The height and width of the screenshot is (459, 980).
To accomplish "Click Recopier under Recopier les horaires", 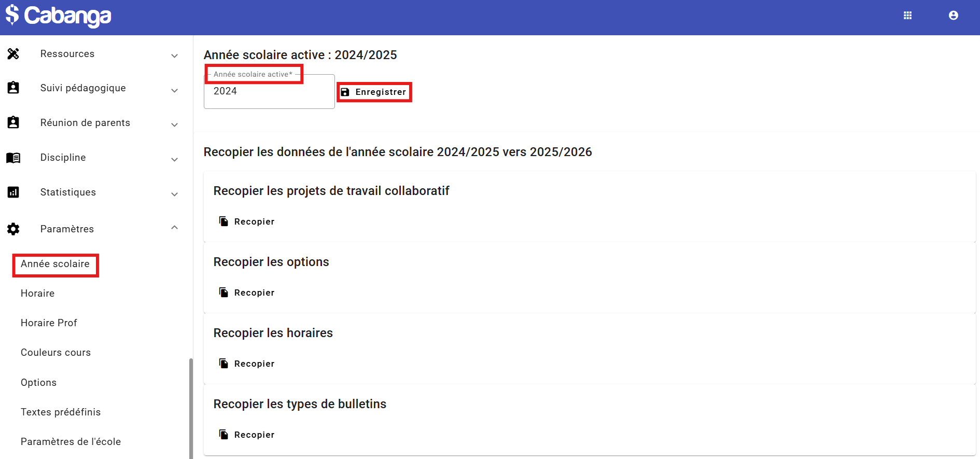I will pyautogui.click(x=247, y=364).
